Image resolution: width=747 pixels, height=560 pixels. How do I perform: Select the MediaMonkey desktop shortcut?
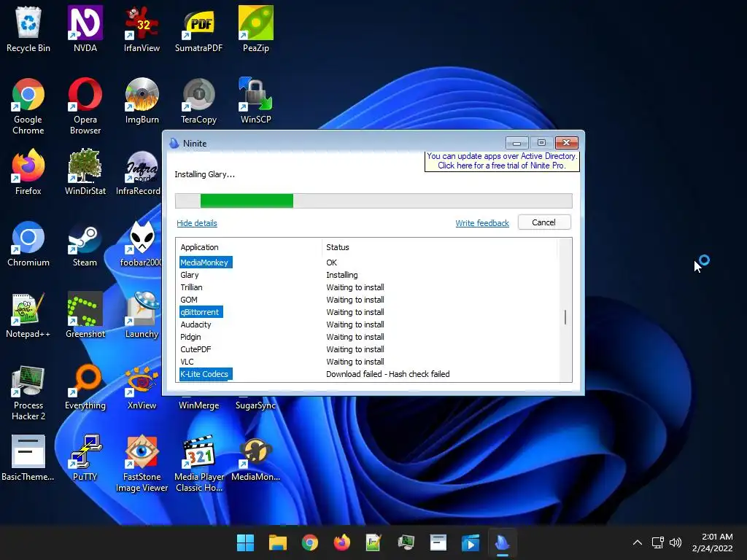[x=256, y=458]
